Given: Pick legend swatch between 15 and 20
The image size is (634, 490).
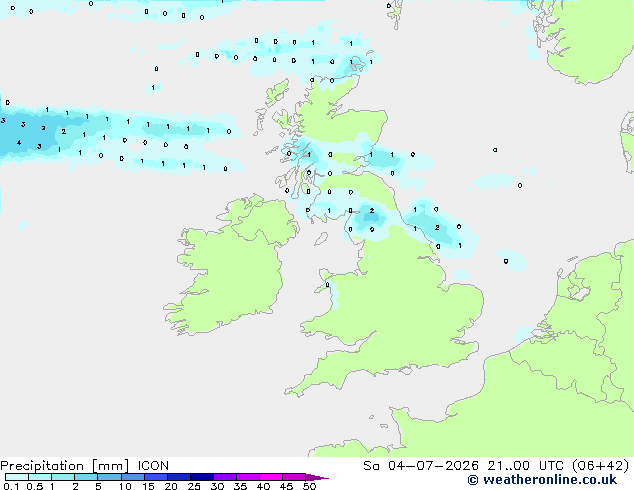Looking at the screenshot, I should point(155,477).
